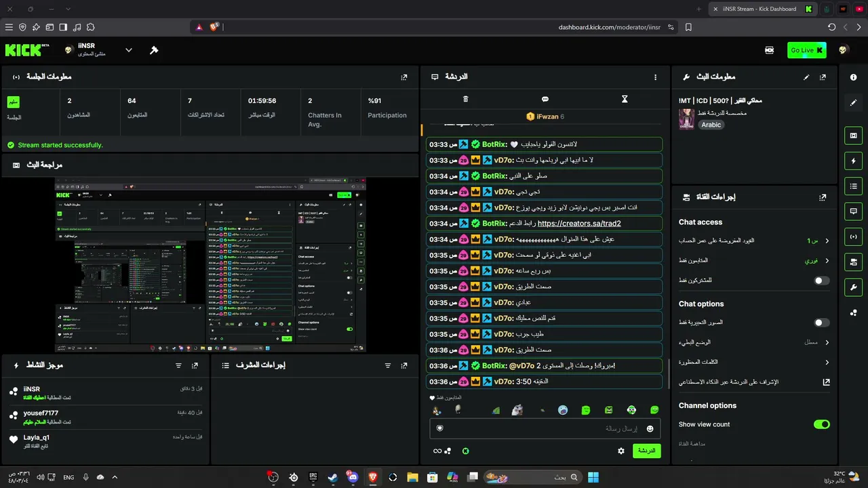This screenshot has width=868, height=488.
Task: Click the camera icon beside Go Live
Action: pos(770,50)
